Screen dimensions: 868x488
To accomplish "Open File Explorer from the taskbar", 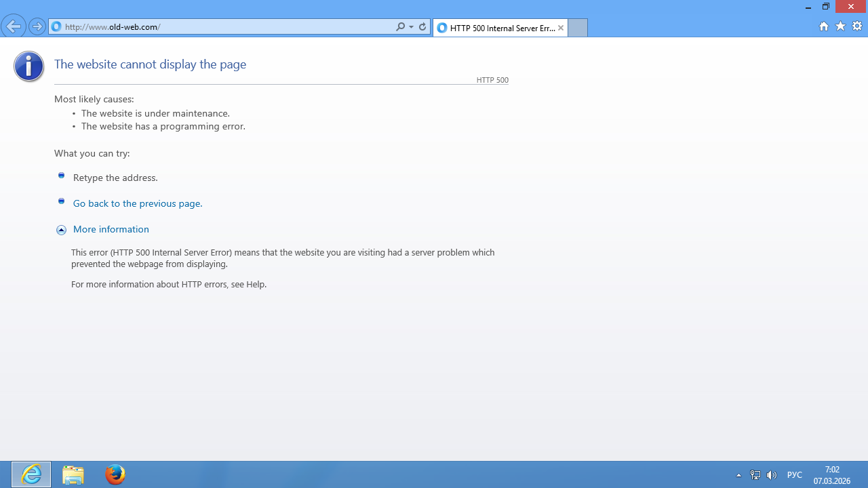I will [73, 474].
